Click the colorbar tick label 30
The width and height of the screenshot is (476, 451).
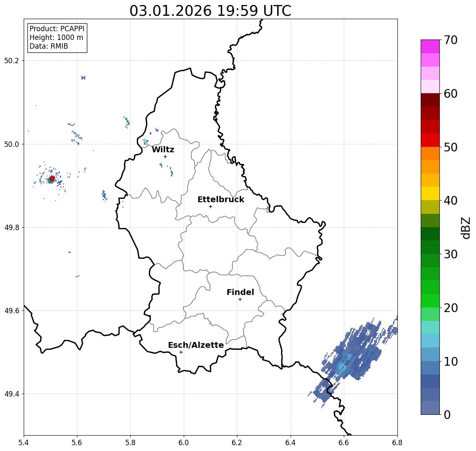tap(451, 254)
